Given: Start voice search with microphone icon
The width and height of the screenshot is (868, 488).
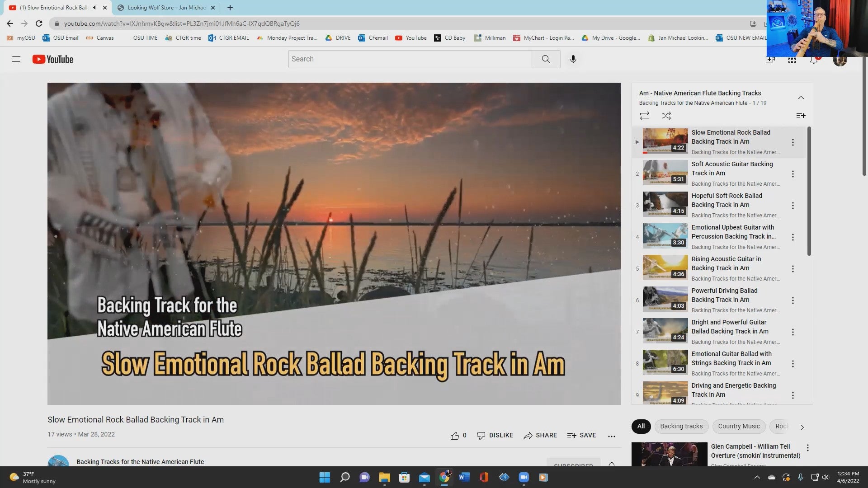Looking at the screenshot, I should pos(573,59).
